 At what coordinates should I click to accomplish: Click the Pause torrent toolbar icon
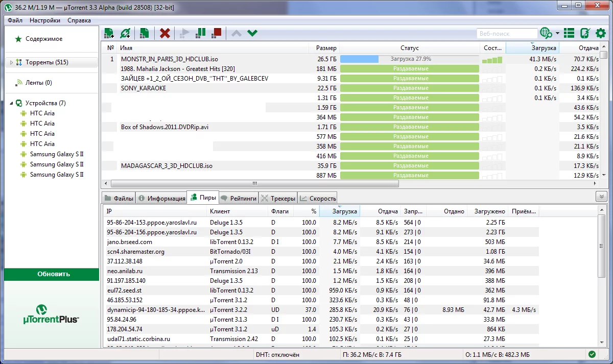(x=201, y=33)
